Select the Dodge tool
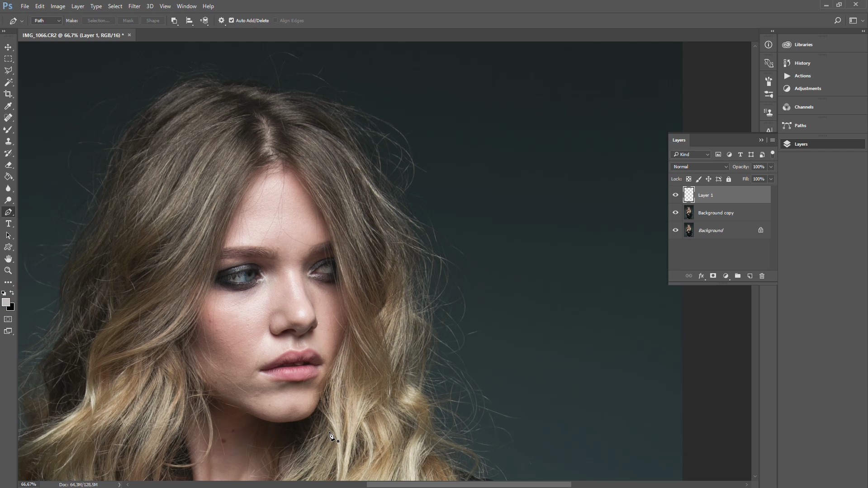868x488 pixels. [x=8, y=200]
